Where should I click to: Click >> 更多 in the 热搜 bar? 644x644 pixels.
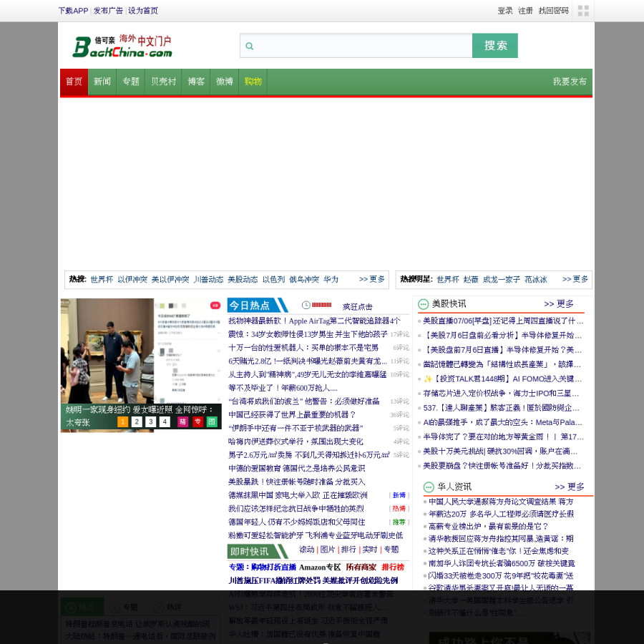[x=371, y=279]
